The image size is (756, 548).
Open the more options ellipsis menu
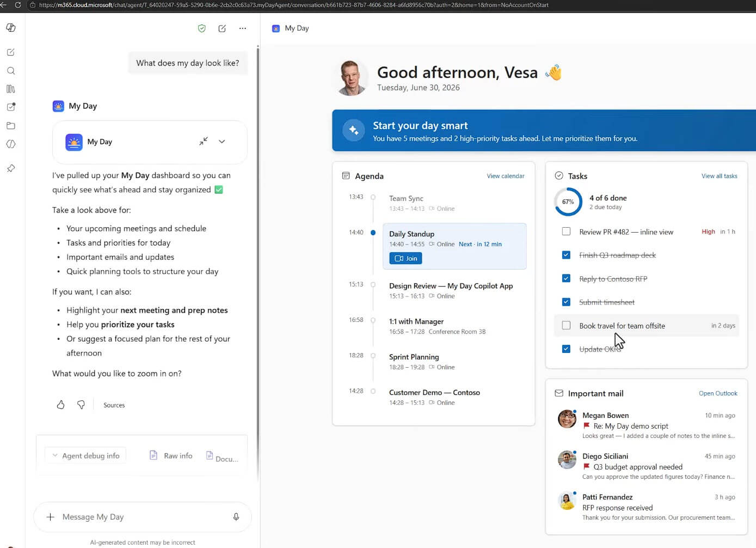(x=243, y=28)
